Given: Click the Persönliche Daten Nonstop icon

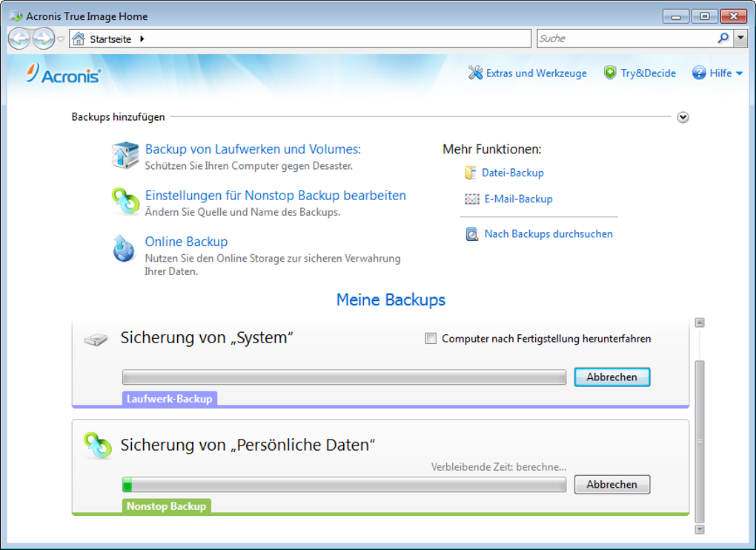Looking at the screenshot, I should pyautogui.click(x=97, y=446).
